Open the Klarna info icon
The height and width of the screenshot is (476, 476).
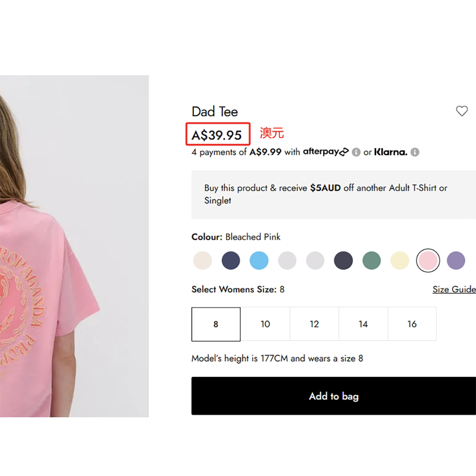[x=415, y=152]
